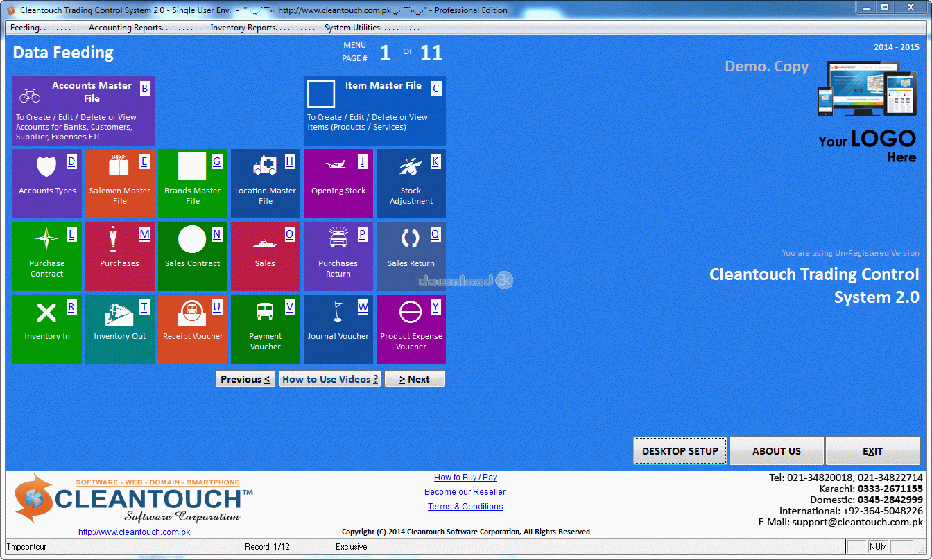Open Purchase Contract star icon

(46, 239)
